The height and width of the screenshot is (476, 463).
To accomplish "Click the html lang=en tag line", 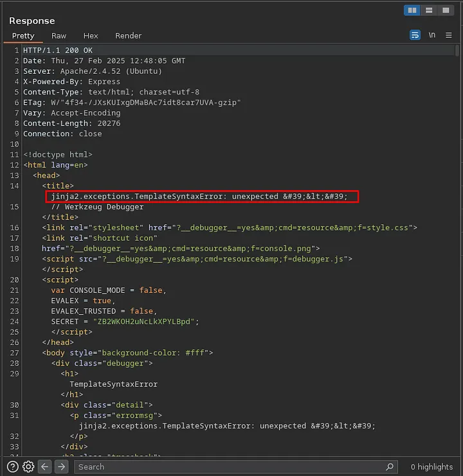I will pyautogui.click(x=55, y=165).
